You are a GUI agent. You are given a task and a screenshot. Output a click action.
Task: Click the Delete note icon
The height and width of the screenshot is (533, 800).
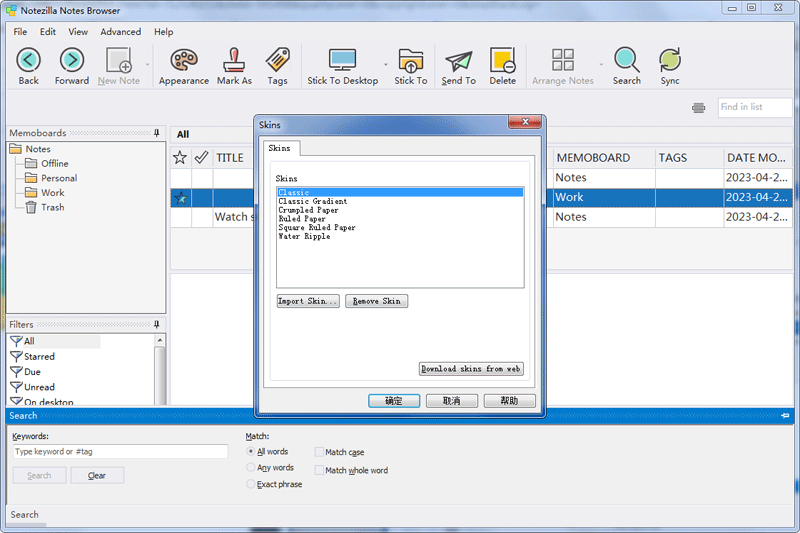503,60
